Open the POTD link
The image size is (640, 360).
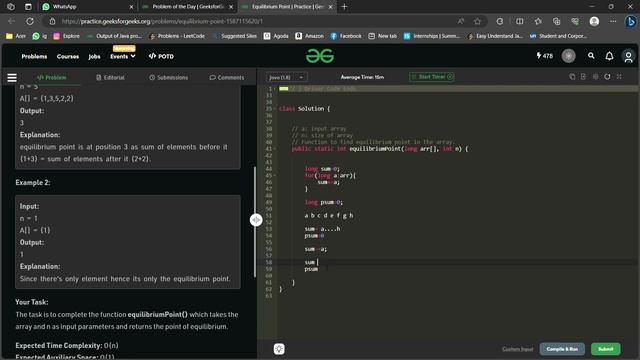coord(161,56)
